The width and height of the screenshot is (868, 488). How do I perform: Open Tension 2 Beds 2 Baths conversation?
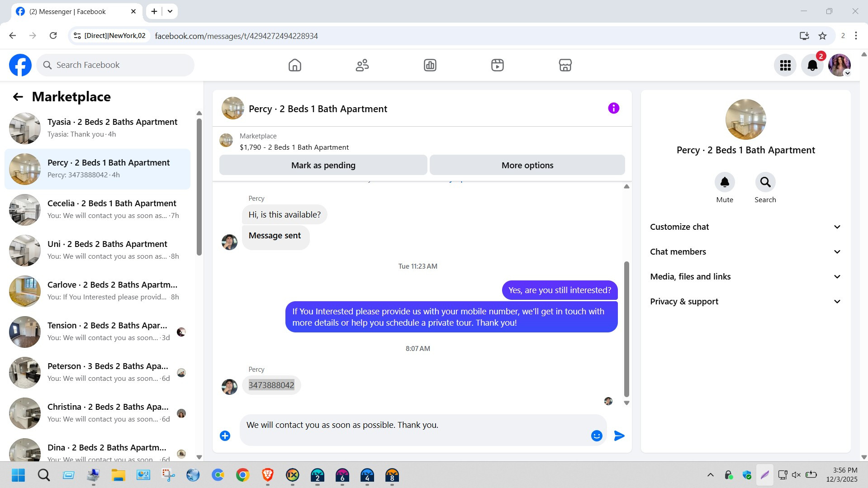click(x=97, y=332)
